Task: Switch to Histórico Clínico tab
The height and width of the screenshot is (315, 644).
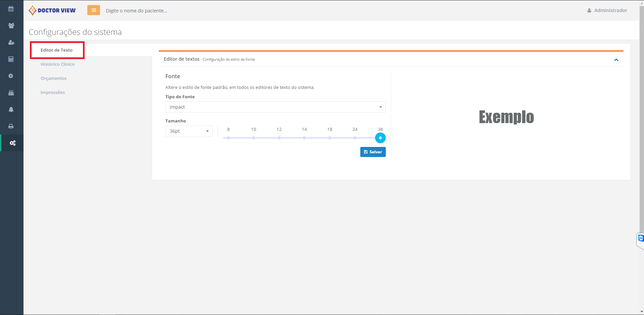Action: point(57,64)
